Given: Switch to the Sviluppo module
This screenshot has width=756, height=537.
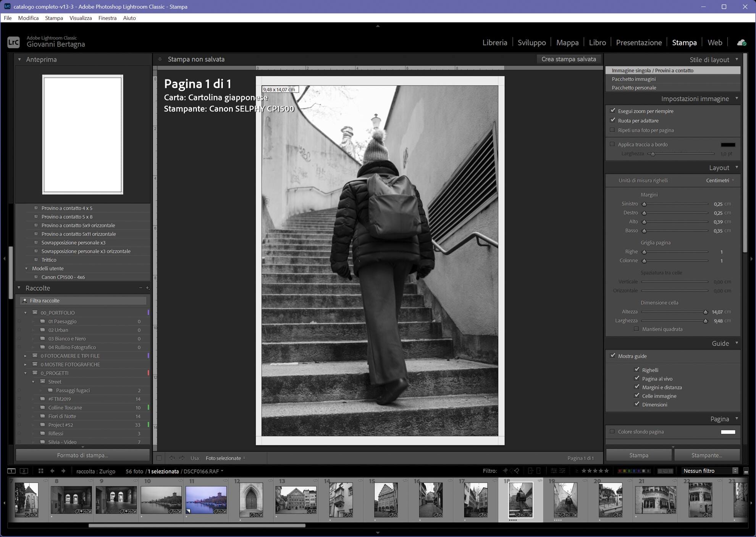Looking at the screenshot, I should pos(532,42).
